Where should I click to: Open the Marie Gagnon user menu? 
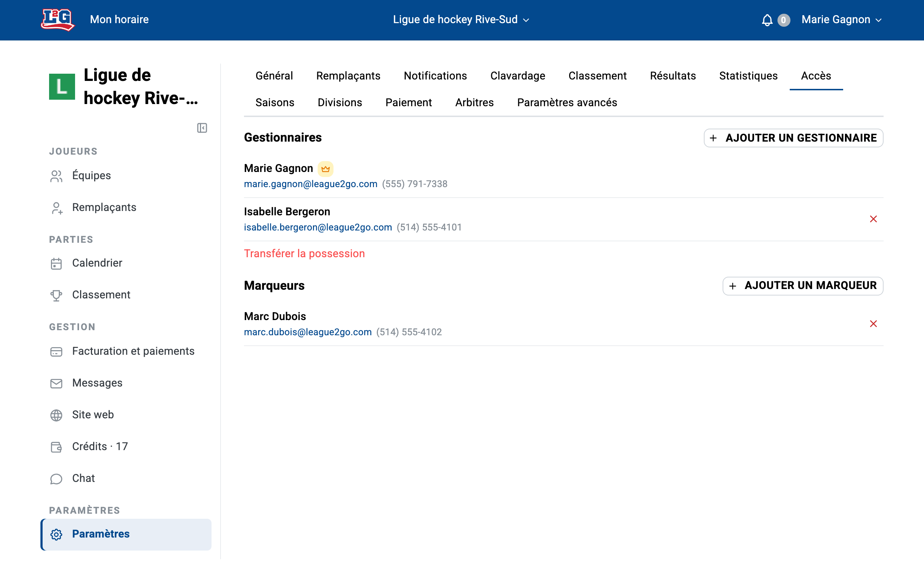(842, 20)
